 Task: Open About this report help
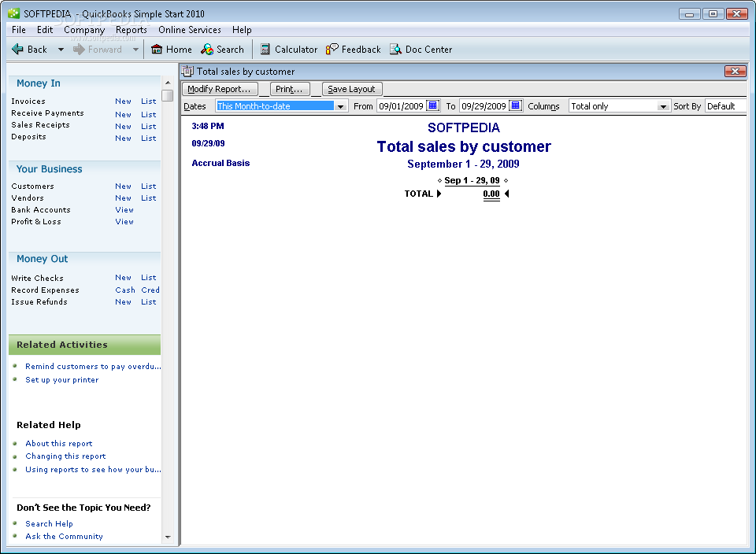point(59,444)
